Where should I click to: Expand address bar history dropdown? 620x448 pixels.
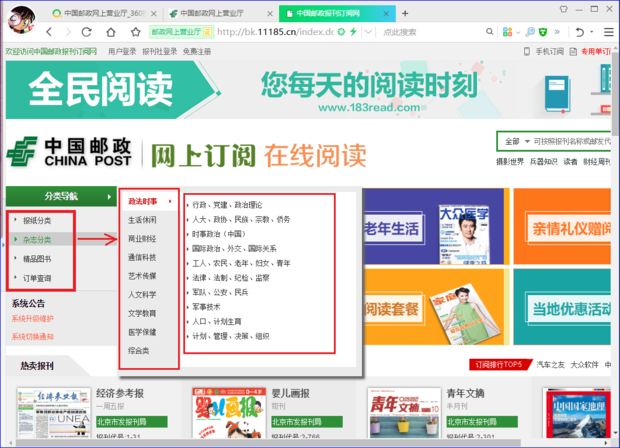pyautogui.click(x=368, y=32)
